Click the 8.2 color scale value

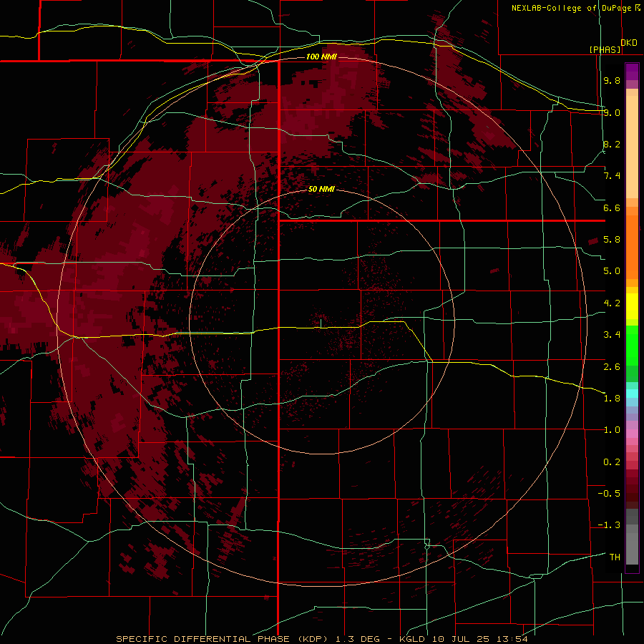pos(612,144)
